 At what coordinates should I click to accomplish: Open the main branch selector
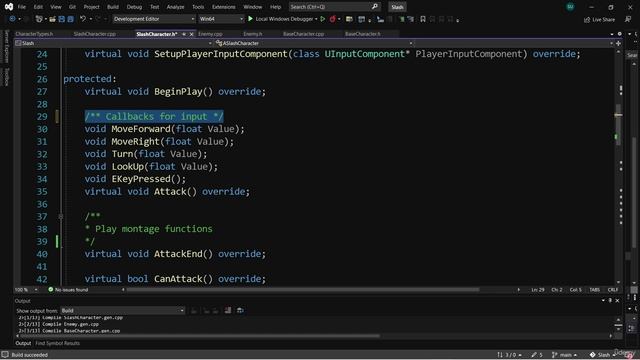(564, 355)
